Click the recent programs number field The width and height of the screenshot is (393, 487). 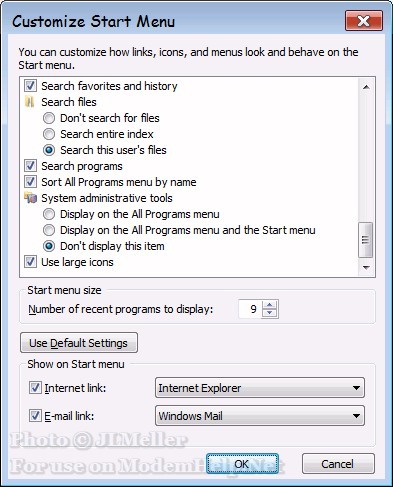(x=251, y=309)
